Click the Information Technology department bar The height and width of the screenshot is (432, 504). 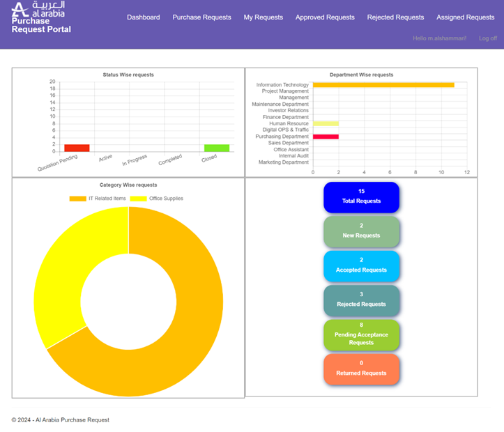383,85
